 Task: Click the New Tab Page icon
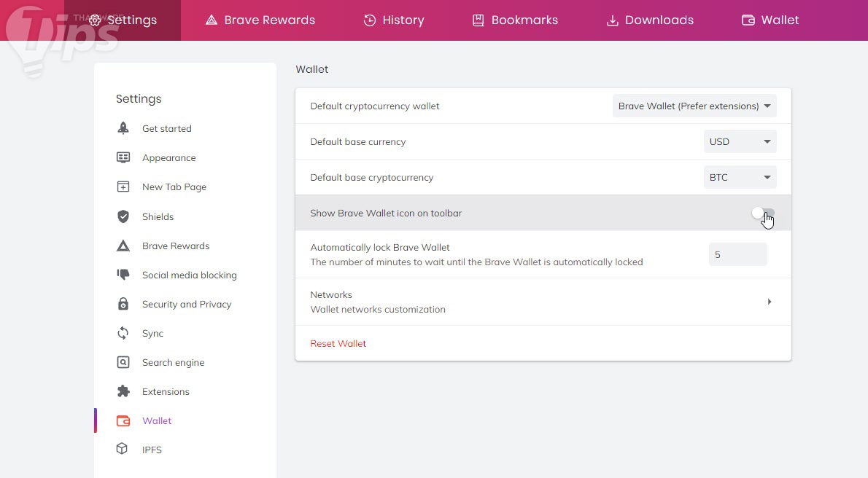pyautogui.click(x=123, y=187)
